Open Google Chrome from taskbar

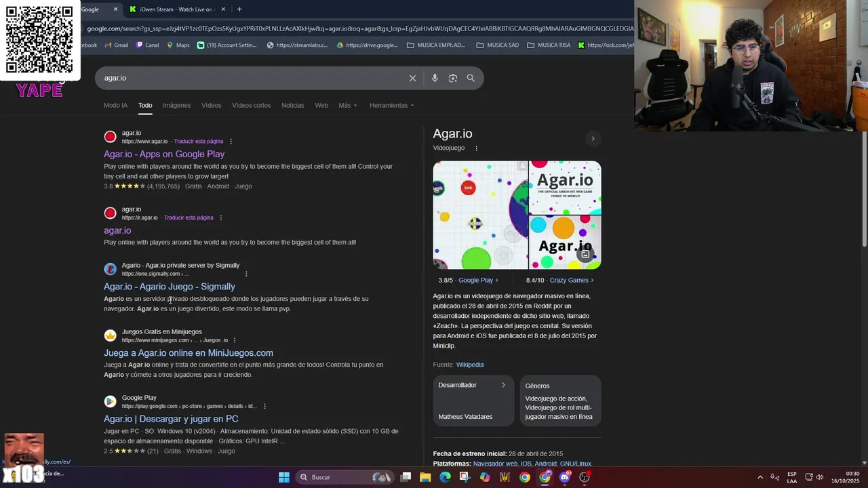tap(525, 477)
